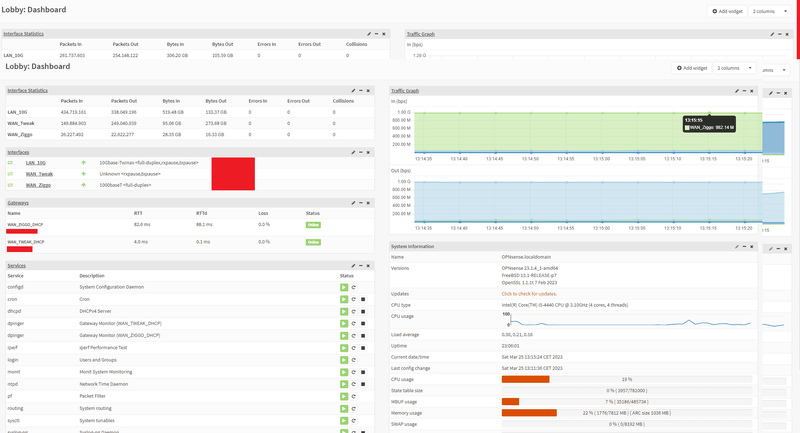Screen dimensions: 800x433
Task: Close the Interfaces widget
Action: pyautogui.click(x=368, y=152)
